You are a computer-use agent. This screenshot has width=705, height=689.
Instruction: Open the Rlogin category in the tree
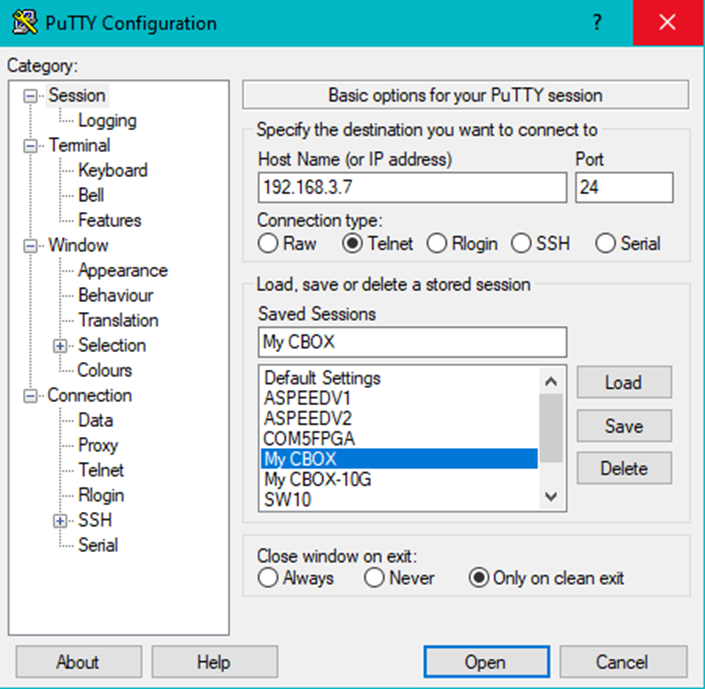click(101, 496)
